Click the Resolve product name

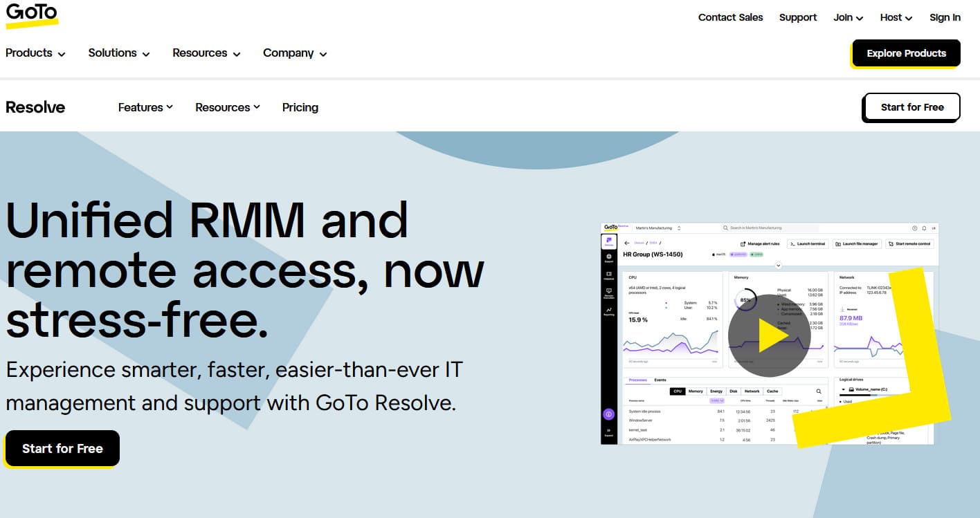coord(35,107)
